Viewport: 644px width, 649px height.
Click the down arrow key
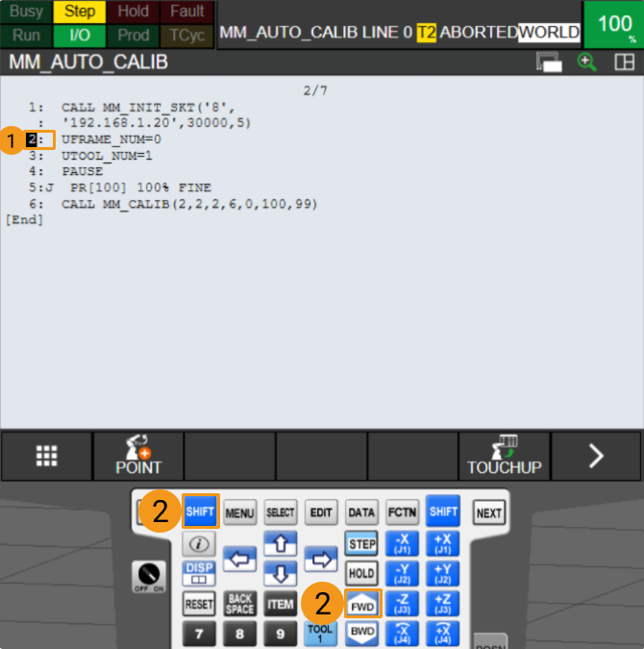pos(281,574)
